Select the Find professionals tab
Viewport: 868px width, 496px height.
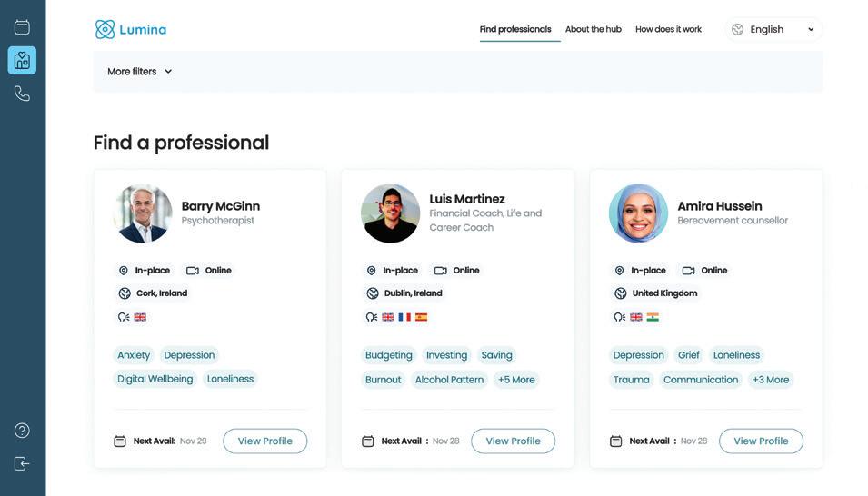click(x=515, y=29)
